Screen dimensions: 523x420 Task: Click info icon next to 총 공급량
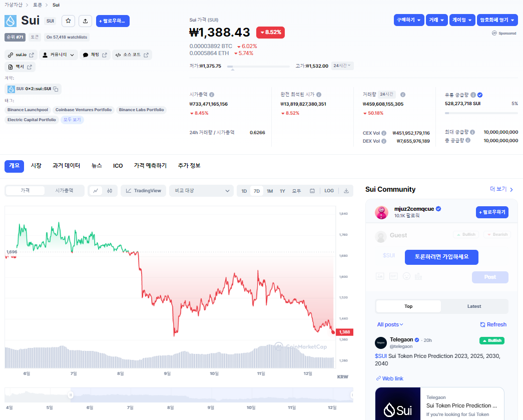click(x=468, y=141)
